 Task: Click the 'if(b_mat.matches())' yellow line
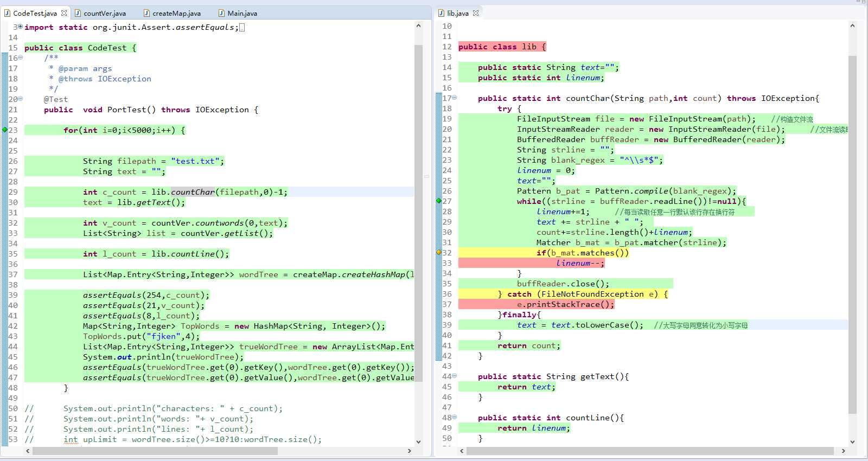[x=583, y=253]
